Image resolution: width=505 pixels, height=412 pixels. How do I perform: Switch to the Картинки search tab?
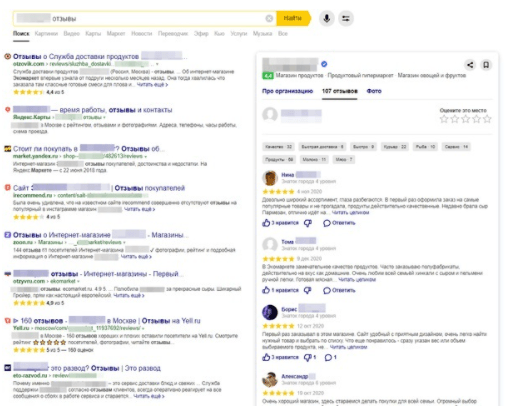(x=46, y=34)
